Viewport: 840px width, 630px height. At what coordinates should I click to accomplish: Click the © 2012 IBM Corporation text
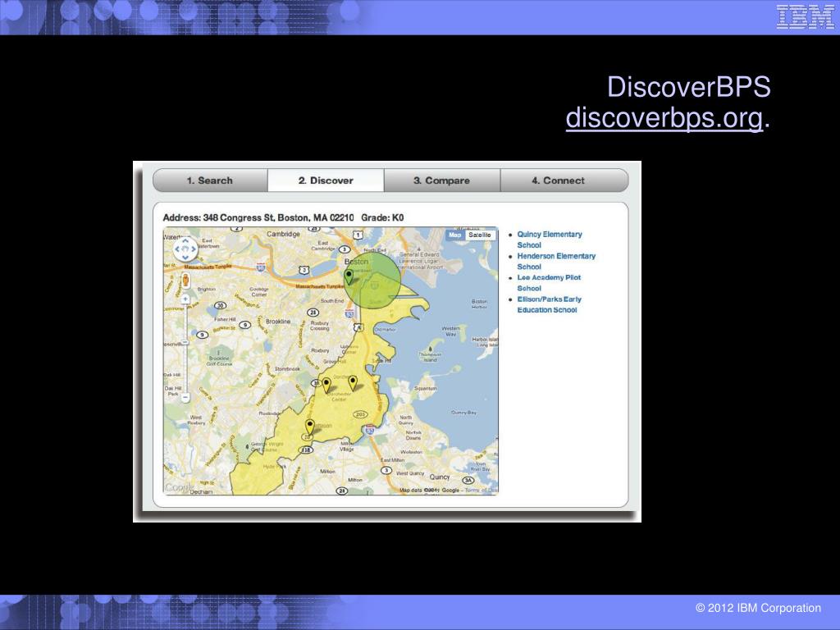(x=758, y=608)
